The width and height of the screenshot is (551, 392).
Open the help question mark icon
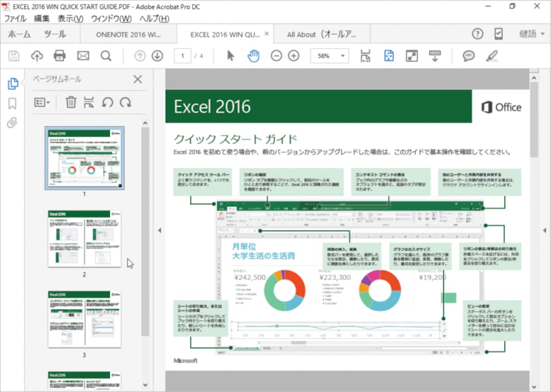pyautogui.click(x=478, y=34)
